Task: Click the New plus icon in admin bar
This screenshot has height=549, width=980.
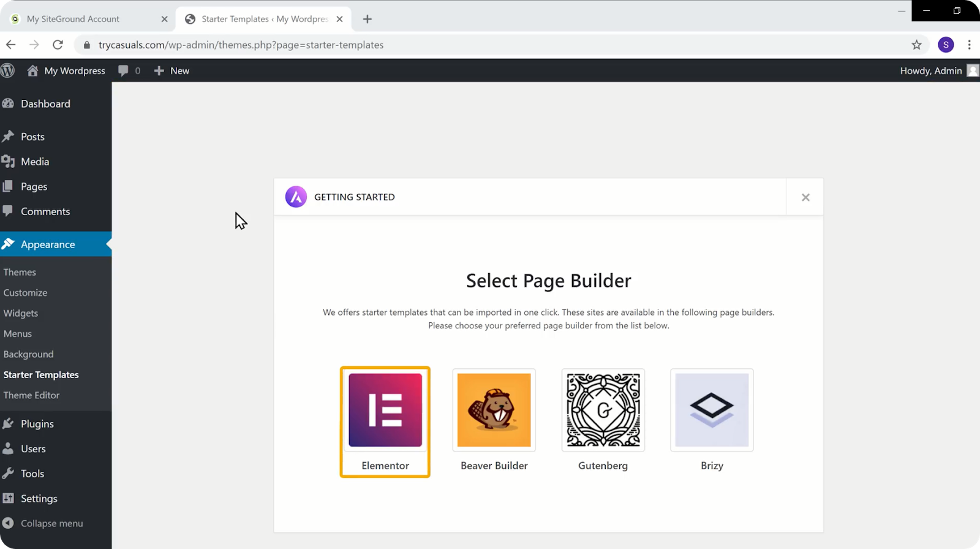Action: click(x=159, y=70)
